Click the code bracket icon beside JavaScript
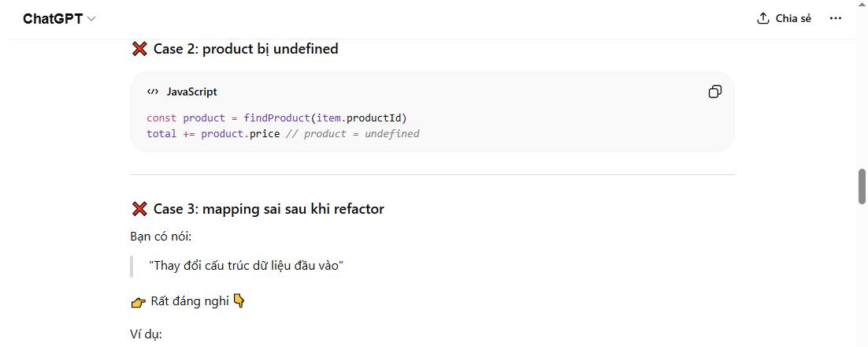This screenshot has width=868, height=347. (153, 92)
